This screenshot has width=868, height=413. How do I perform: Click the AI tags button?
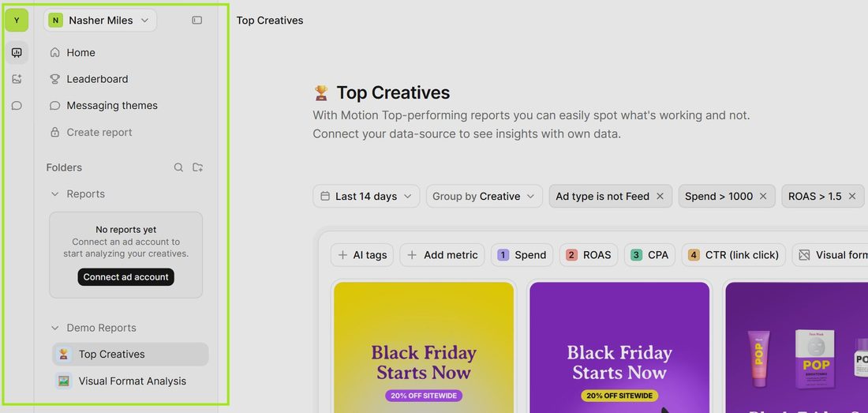coord(362,255)
